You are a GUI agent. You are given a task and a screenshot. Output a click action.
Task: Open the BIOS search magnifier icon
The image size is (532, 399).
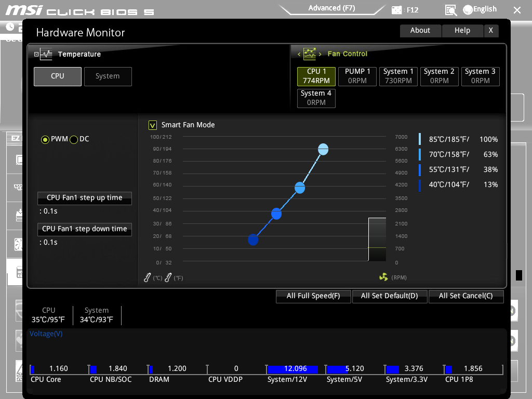click(450, 10)
